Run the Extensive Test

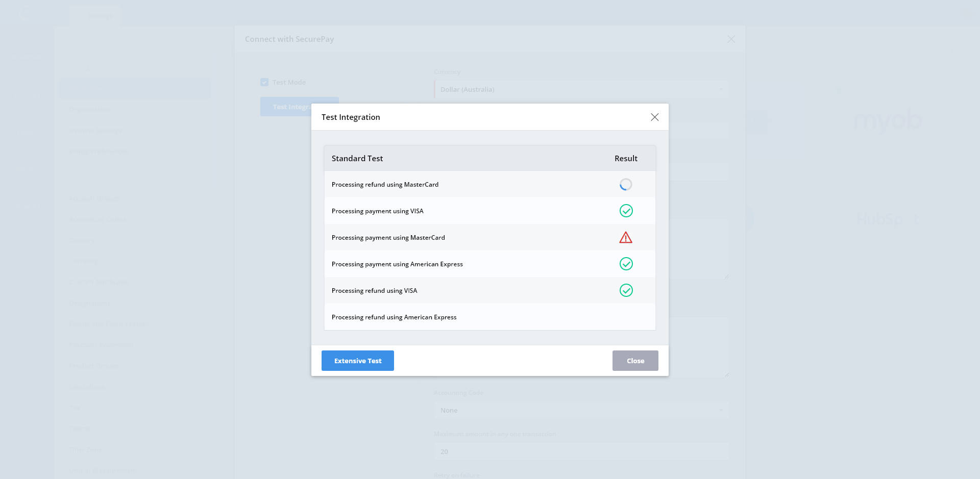357,361
